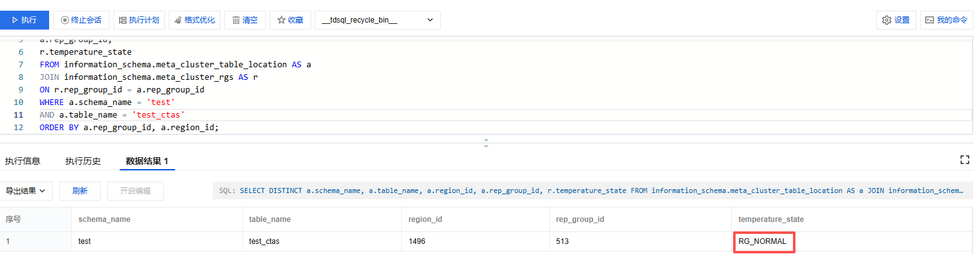Click 终止会话 to stop the session
Image resolution: width=980 pixels, height=254 pixels.
(81, 20)
